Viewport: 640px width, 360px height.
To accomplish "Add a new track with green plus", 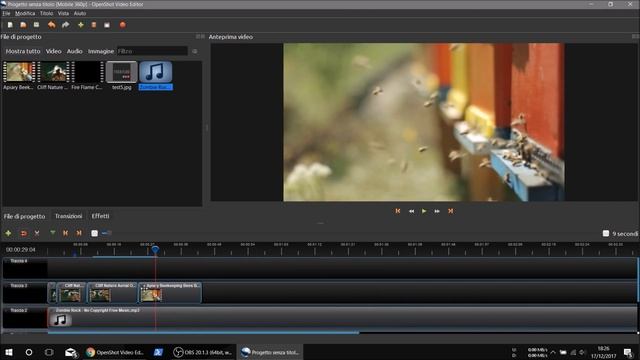I will (8, 233).
